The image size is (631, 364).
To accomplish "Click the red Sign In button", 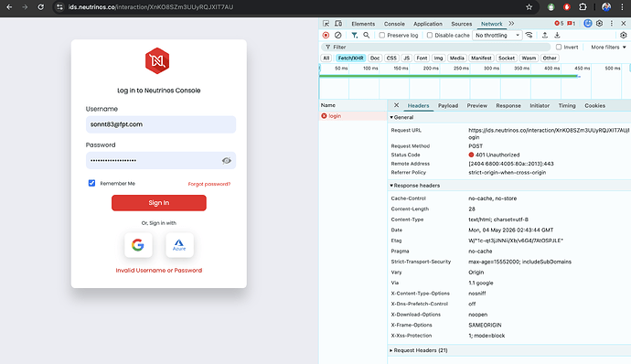I will pyautogui.click(x=159, y=203).
